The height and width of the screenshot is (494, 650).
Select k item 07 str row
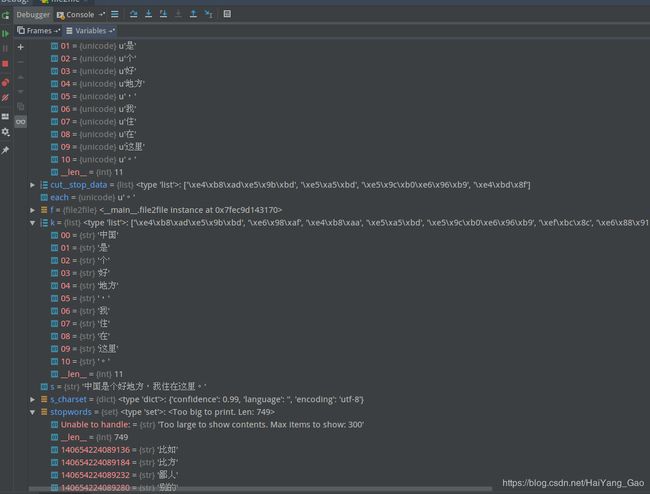pyautogui.click(x=80, y=324)
